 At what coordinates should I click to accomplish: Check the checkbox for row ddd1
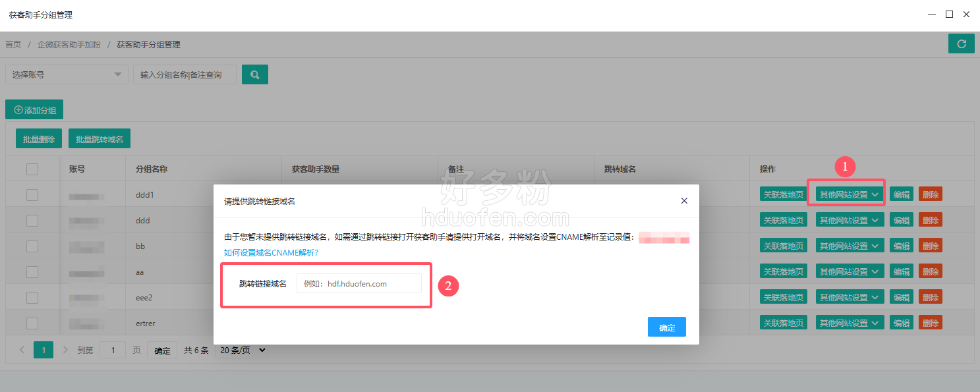point(32,195)
